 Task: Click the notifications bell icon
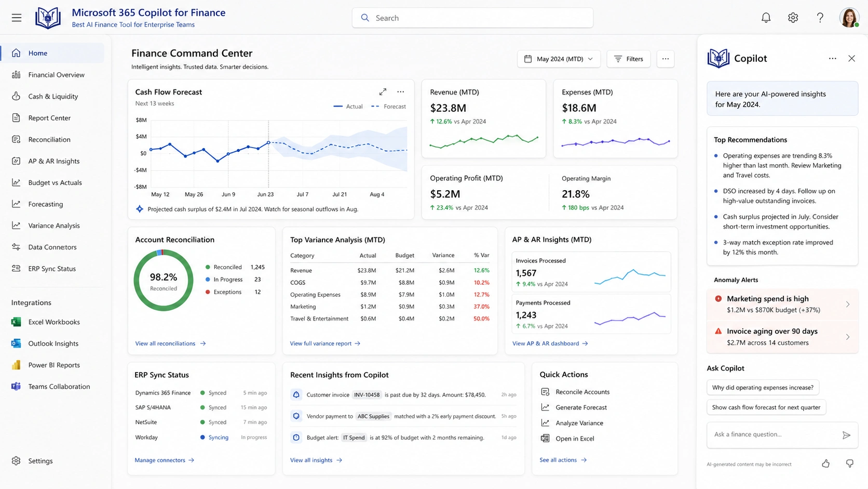[766, 18]
